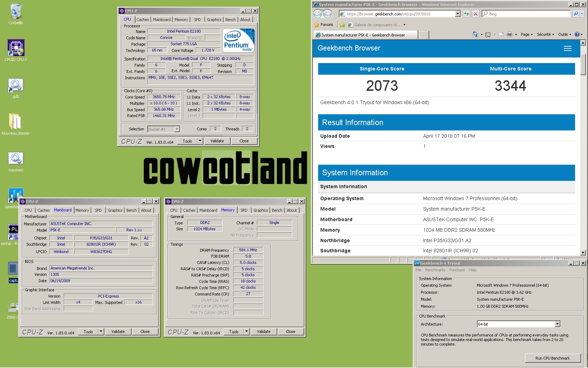Click Run CPU Benchmark button

tap(552, 358)
